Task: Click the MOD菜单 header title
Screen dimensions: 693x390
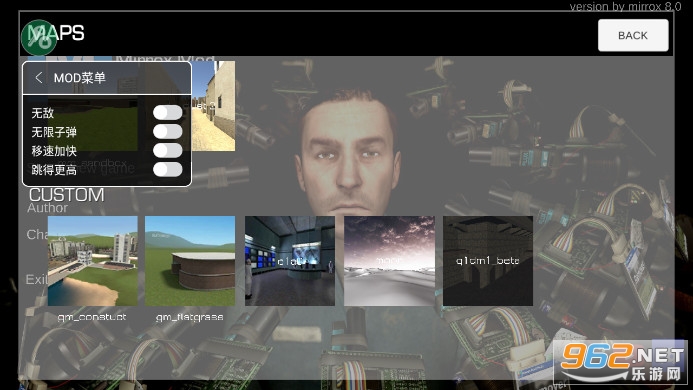Action: [x=80, y=78]
